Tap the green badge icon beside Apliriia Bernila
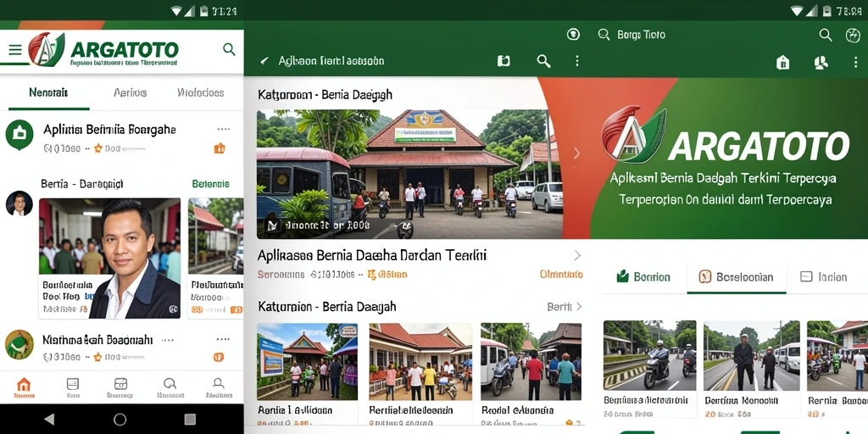Viewport: 868px width, 434px height. pos(20,135)
